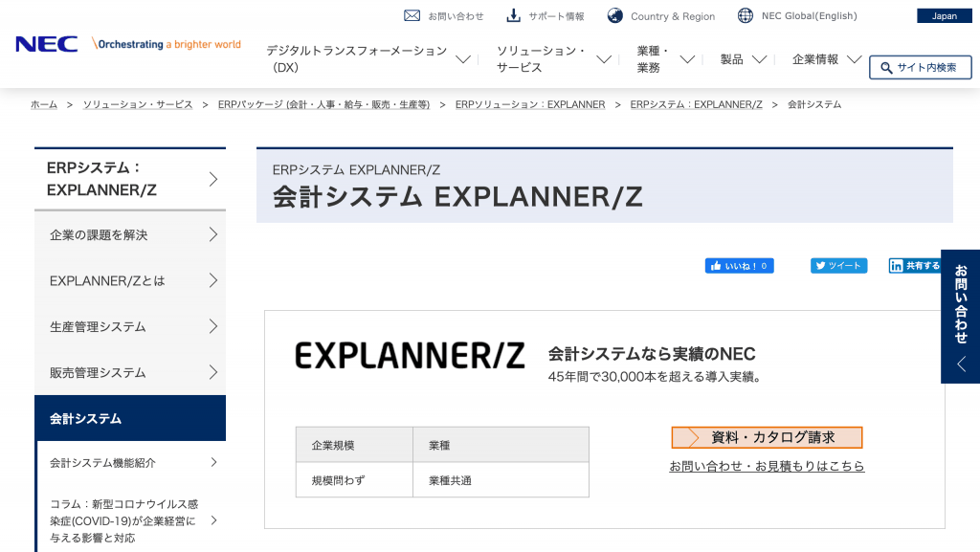
Task: Click the chevron next to 企業の課題を解決
Action: 213,234
